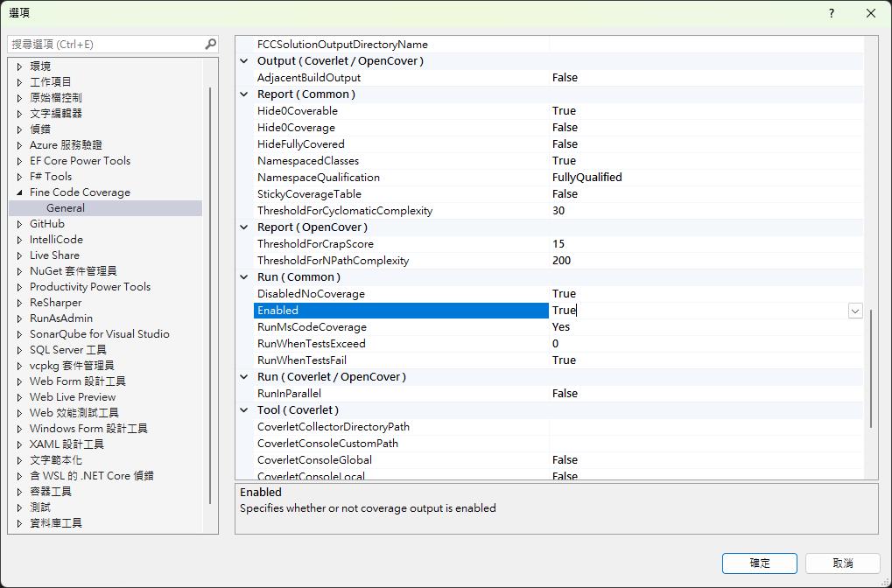Image resolution: width=892 pixels, height=588 pixels.
Task: Select the NamespaceQualification FullyQualified value
Action: click(x=586, y=178)
